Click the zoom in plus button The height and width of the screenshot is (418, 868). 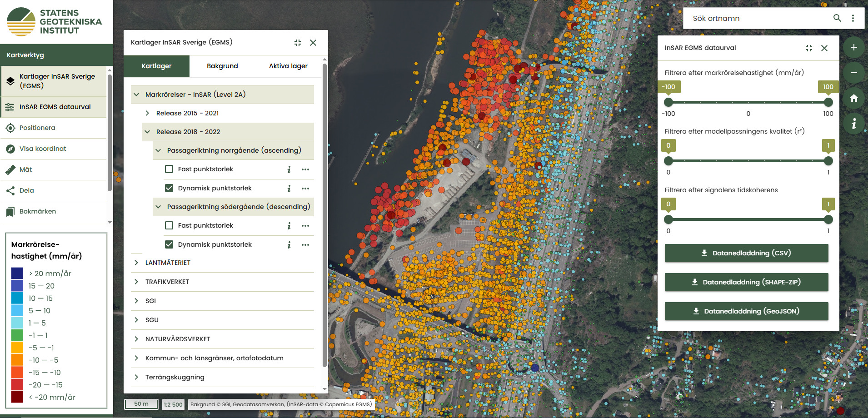[853, 48]
